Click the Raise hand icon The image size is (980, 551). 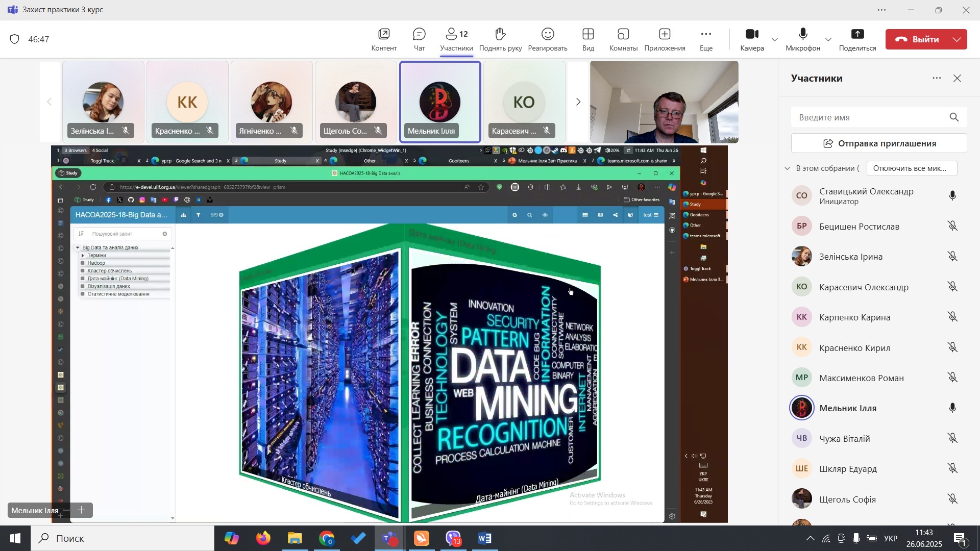pyautogui.click(x=500, y=35)
